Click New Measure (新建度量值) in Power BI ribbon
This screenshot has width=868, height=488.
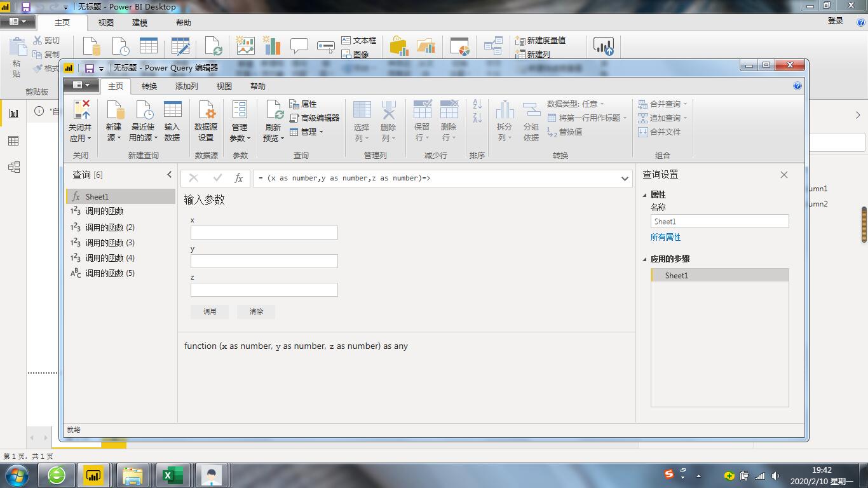point(540,41)
